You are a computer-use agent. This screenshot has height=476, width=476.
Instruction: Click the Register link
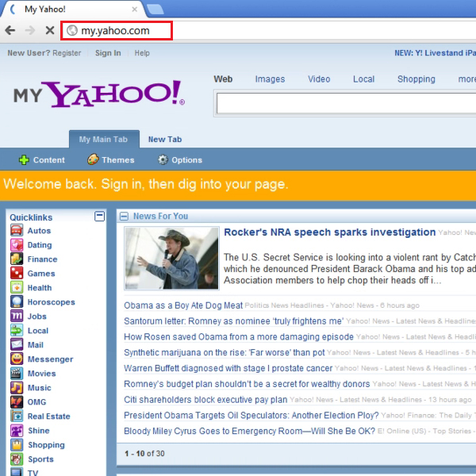click(x=67, y=53)
